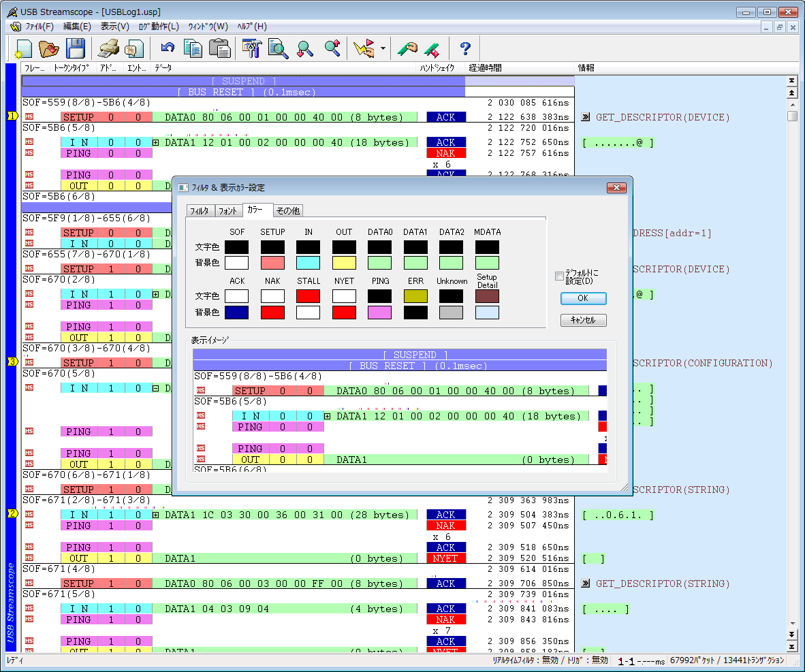
Task: Open settings with the hammer and wrench icon
Action: (251, 49)
